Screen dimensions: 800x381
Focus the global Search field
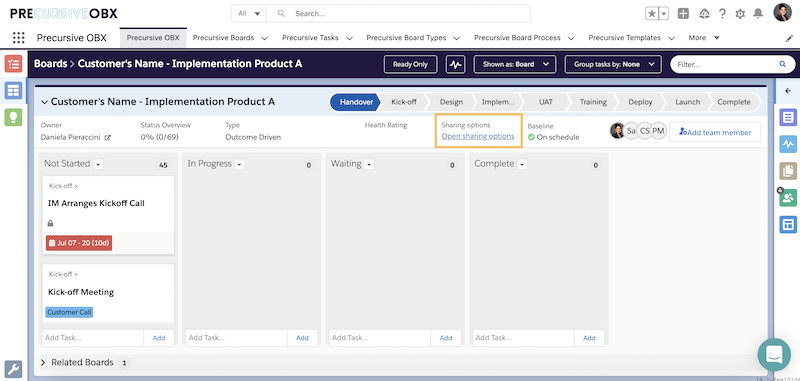(398, 14)
